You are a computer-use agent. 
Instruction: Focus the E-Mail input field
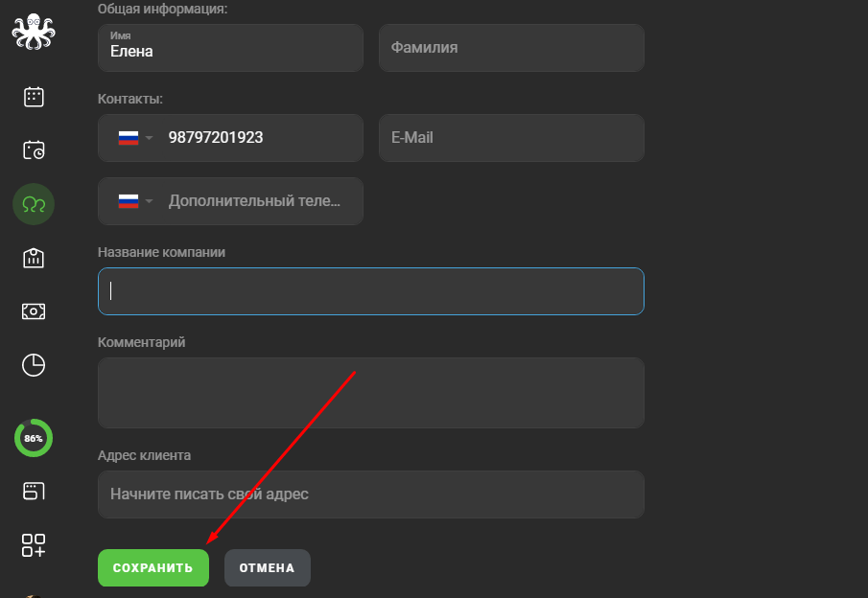(511, 138)
